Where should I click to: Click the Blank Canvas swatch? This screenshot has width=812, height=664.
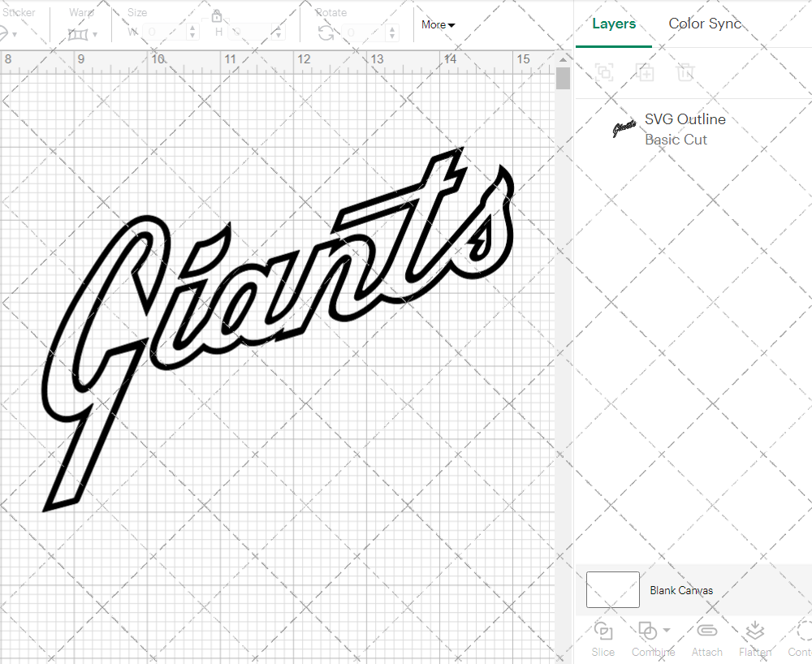click(x=612, y=590)
